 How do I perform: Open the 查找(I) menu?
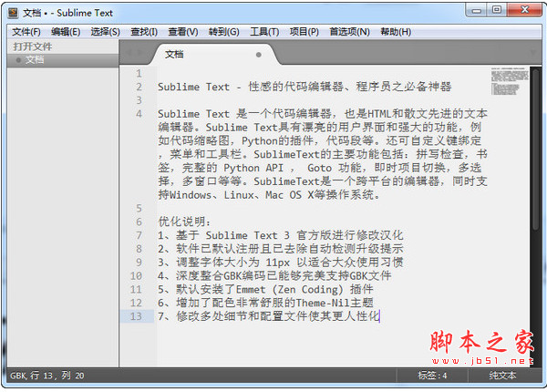144,32
